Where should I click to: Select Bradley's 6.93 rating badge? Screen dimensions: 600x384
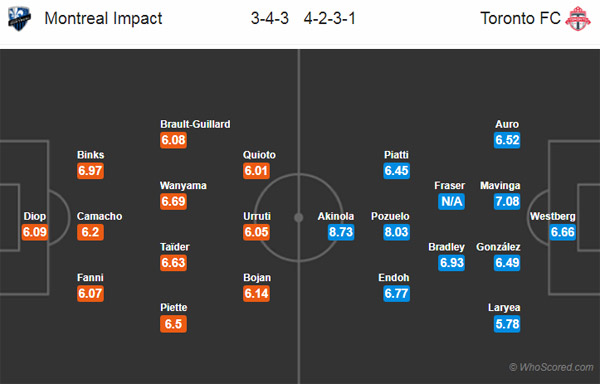(452, 263)
